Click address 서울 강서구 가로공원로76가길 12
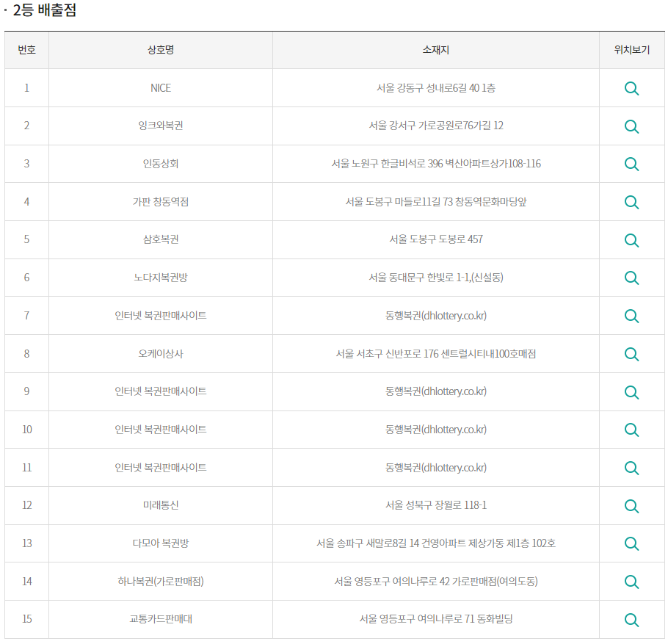The image size is (668, 644). (x=436, y=126)
